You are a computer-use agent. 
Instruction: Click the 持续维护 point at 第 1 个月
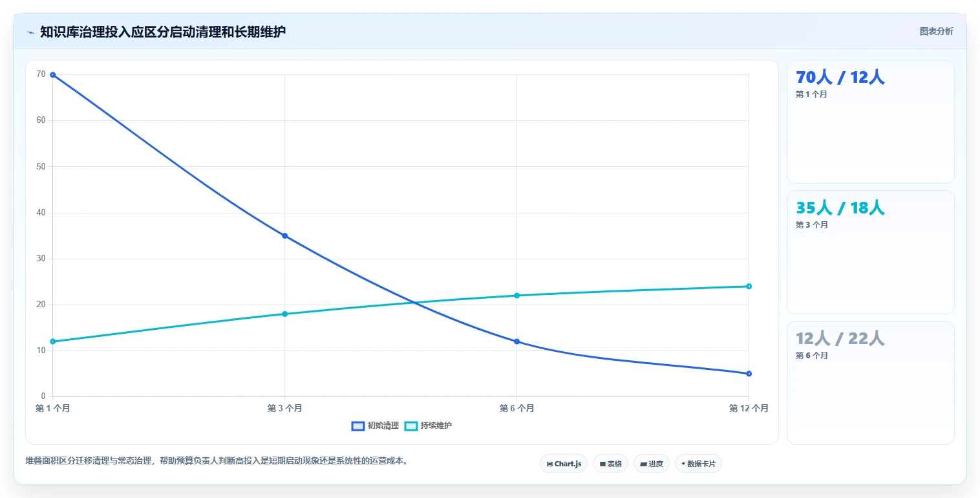coord(52,341)
